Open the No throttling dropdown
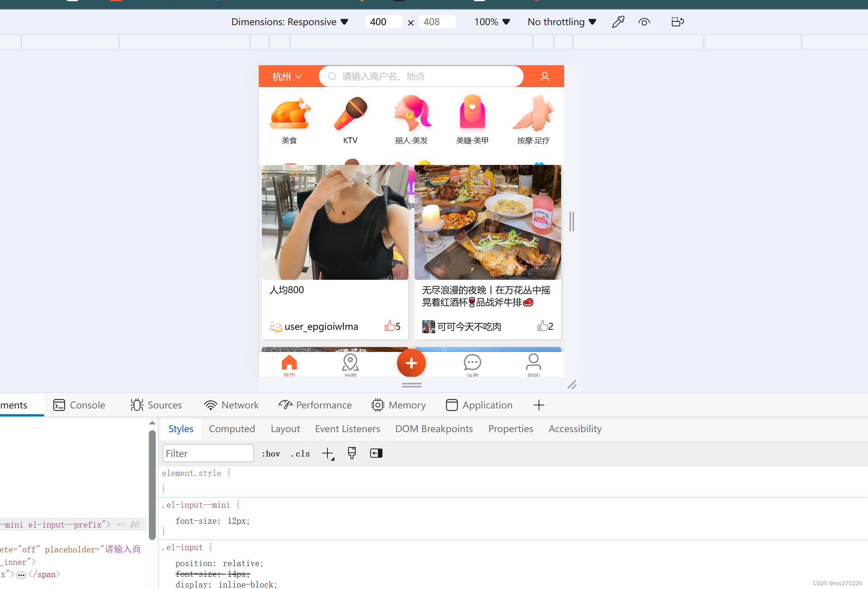Screen dimensions: 868x589 tap(561, 22)
